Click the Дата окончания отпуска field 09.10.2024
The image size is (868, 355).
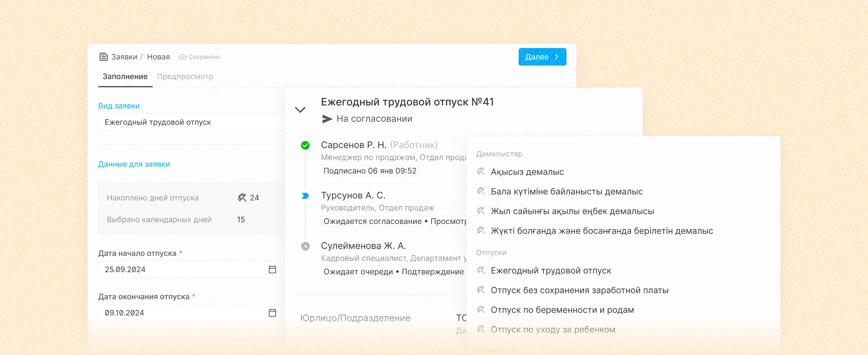189,313
